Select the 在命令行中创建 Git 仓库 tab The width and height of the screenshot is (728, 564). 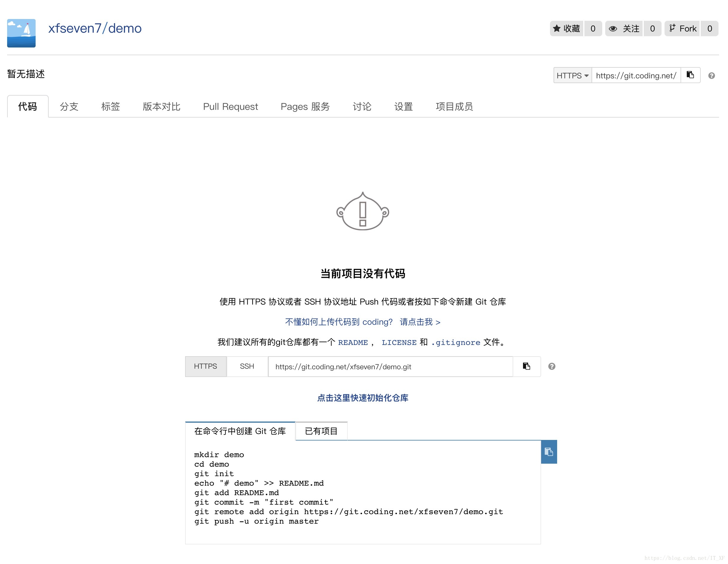[x=240, y=431]
